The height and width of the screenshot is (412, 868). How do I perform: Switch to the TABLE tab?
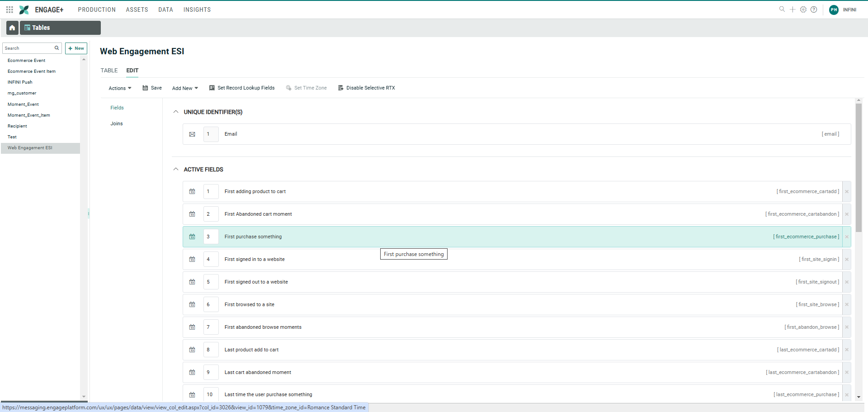(x=109, y=71)
